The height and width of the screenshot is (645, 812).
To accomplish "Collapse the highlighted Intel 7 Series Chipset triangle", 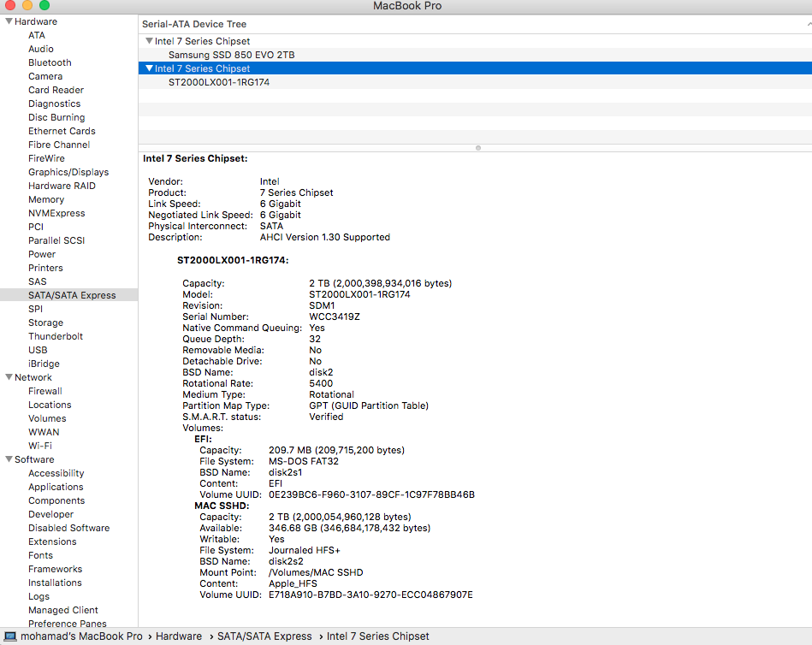I will click(x=149, y=68).
